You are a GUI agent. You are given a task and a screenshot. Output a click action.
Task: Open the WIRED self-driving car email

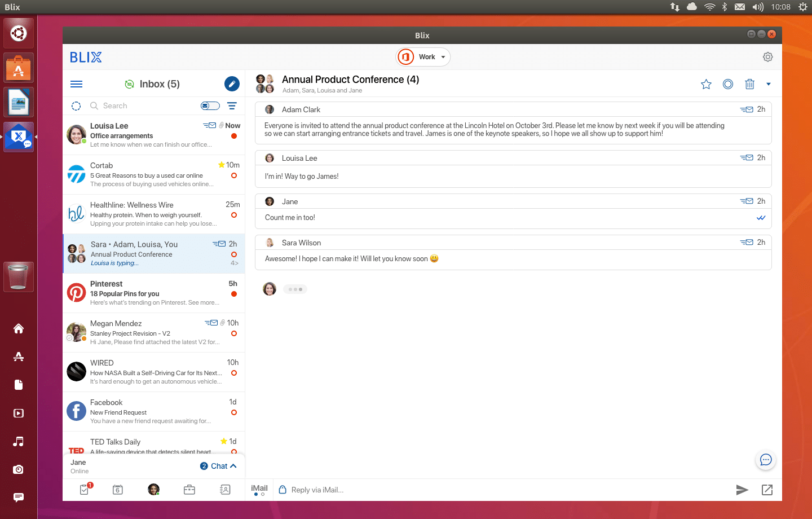tap(154, 372)
